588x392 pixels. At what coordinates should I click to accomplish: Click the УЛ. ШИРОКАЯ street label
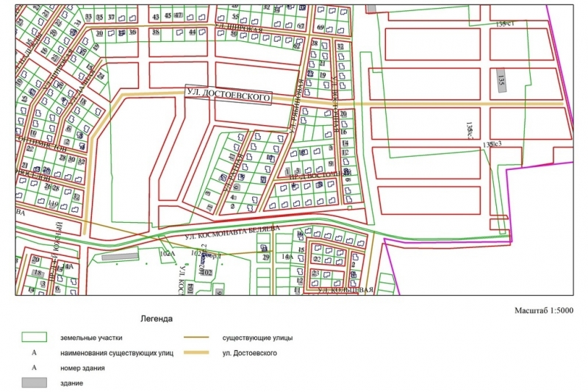point(238,28)
